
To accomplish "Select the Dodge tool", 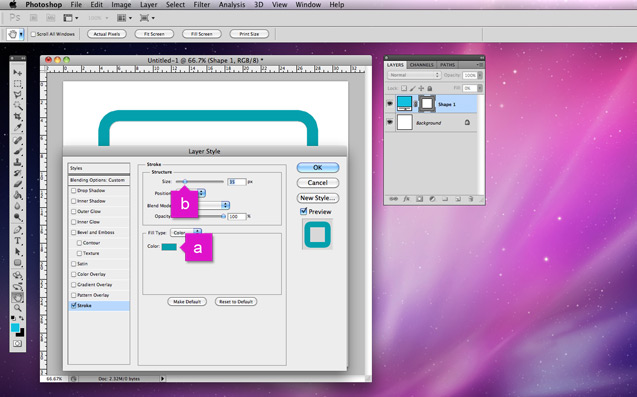I will tap(17, 217).
